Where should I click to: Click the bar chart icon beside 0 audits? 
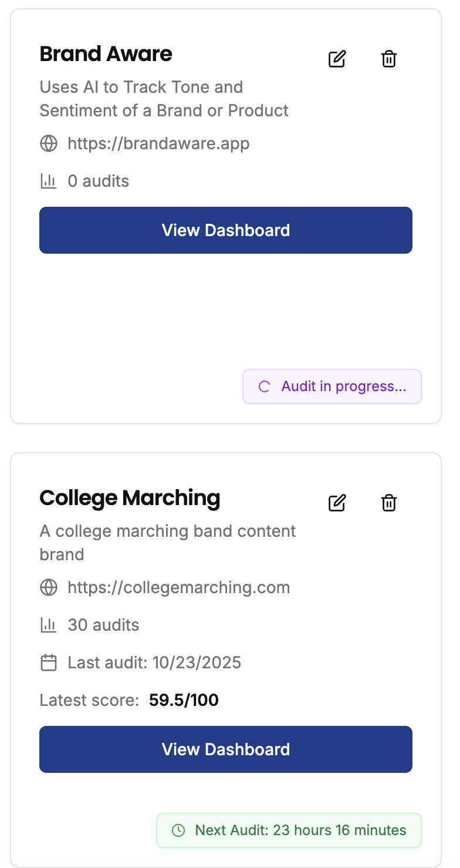pyautogui.click(x=49, y=181)
